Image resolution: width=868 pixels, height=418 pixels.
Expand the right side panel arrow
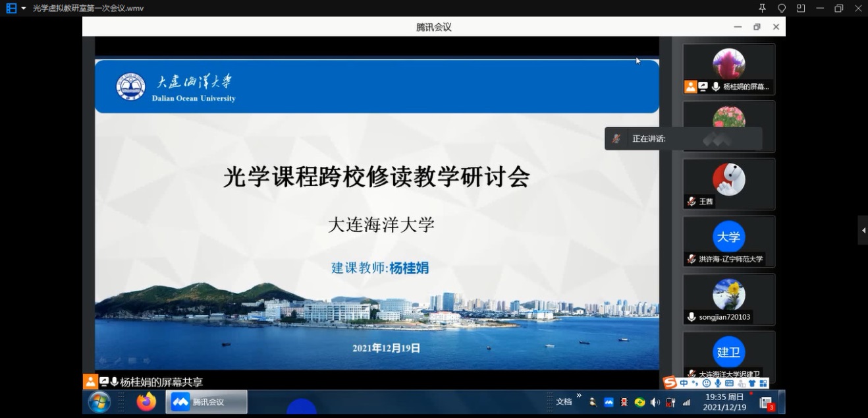tap(863, 230)
